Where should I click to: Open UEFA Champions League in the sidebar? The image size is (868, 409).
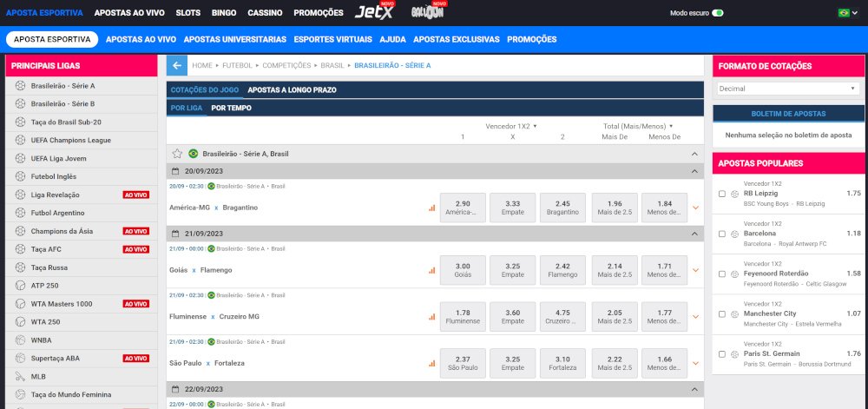(70, 140)
